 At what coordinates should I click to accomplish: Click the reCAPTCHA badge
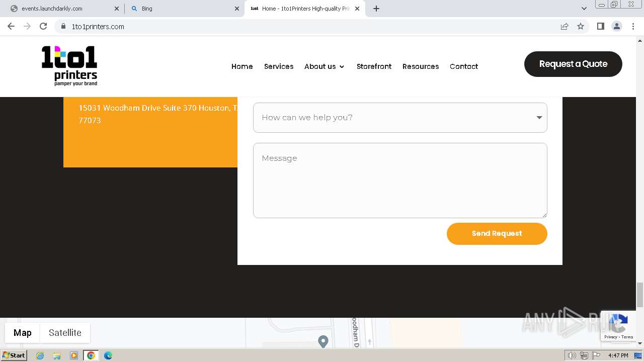[618, 326]
